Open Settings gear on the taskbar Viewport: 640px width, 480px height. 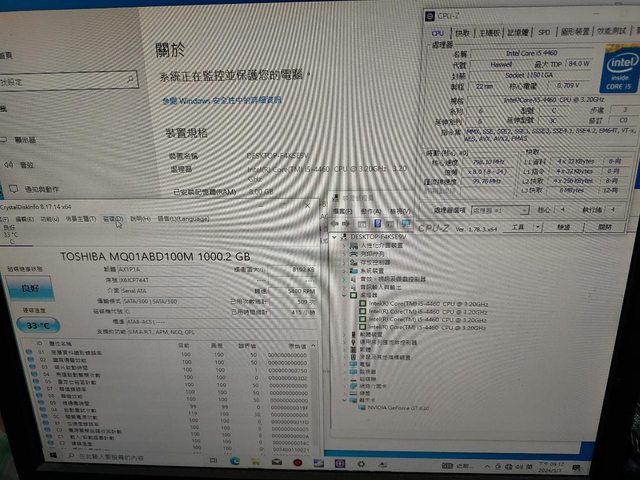click(361, 464)
